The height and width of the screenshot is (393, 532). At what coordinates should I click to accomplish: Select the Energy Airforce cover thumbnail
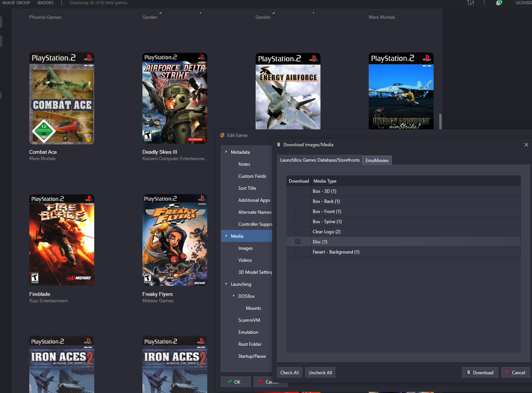tap(288, 91)
